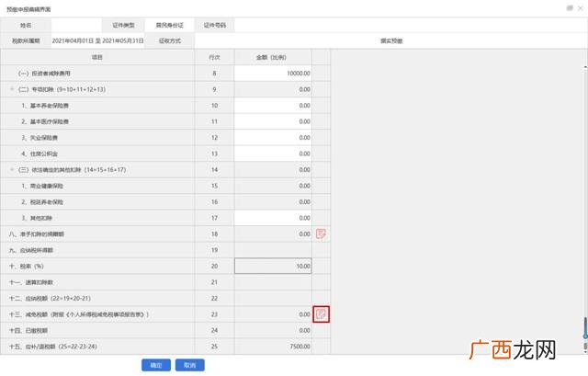Screen dimensions: 588x376
Task: Click the 0.00 amount in row 16
Action: tap(304, 201)
